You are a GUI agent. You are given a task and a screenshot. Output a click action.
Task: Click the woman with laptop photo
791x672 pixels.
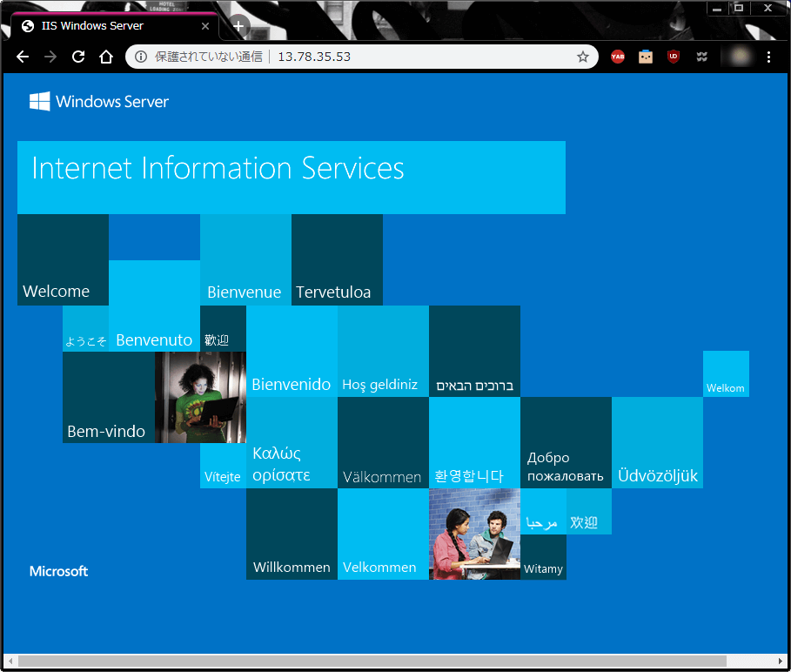pyautogui.click(x=200, y=398)
